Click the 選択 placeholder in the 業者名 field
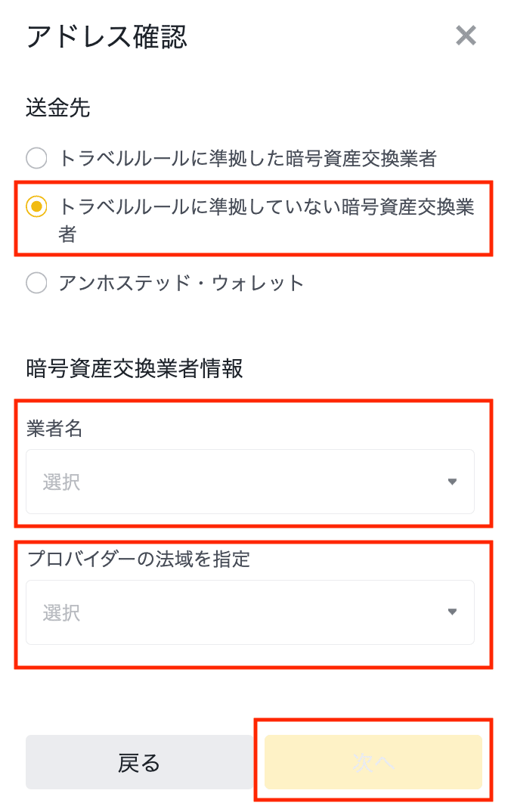Viewport: 511px width, 812px height. [61, 482]
